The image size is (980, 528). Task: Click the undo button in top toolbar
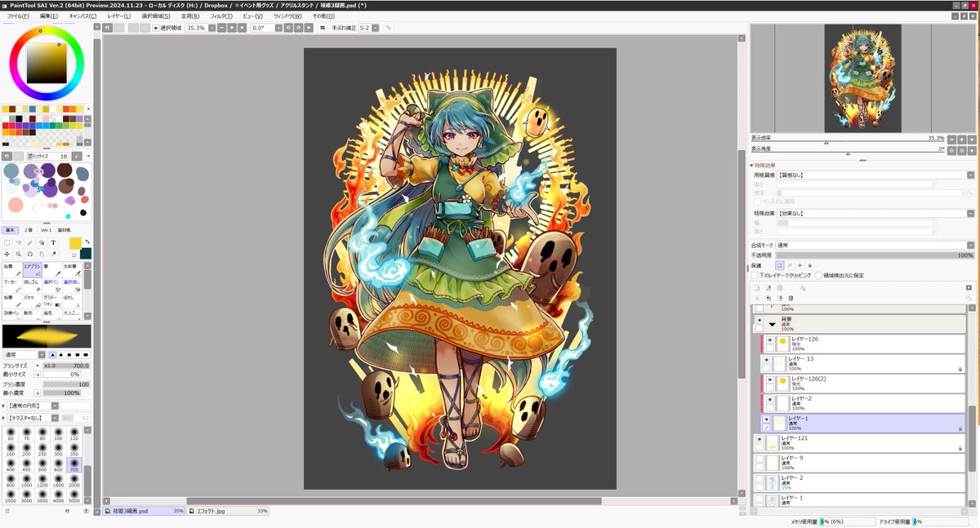(107, 28)
